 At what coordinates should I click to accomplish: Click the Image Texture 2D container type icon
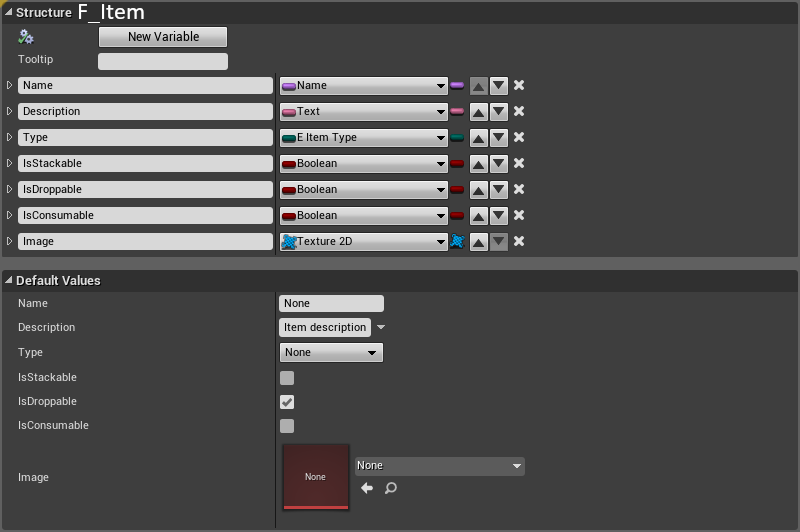pyautogui.click(x=458, y=242)
